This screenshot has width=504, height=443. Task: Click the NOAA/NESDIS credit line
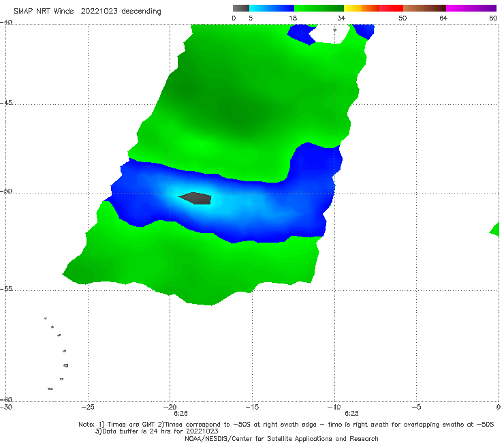[281, 439]
